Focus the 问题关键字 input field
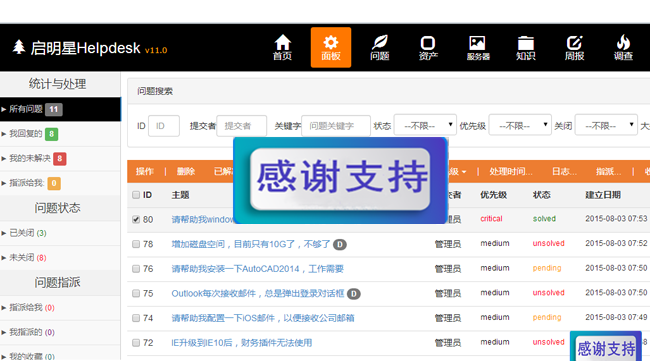 [x=336, y=126]
